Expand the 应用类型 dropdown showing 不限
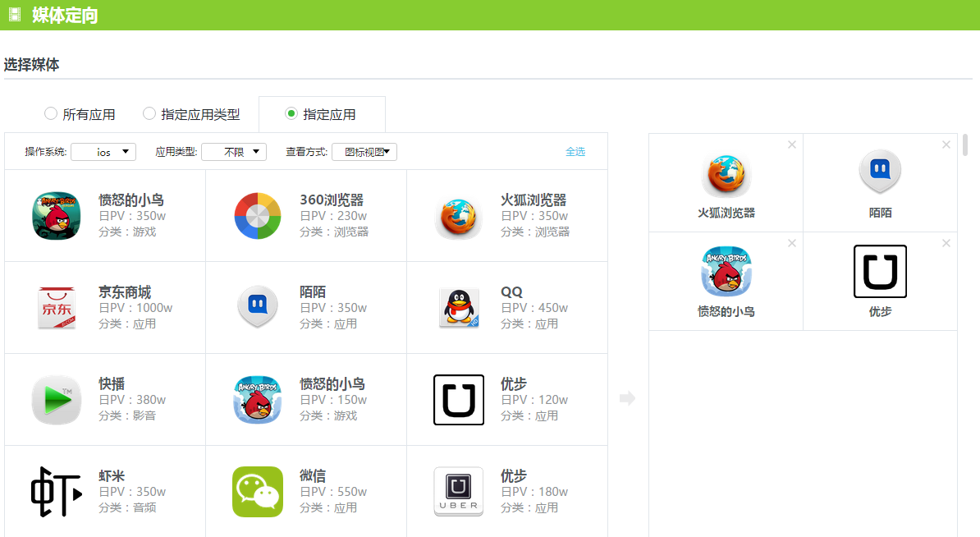 pyautogui.click(x=234, y=152)
